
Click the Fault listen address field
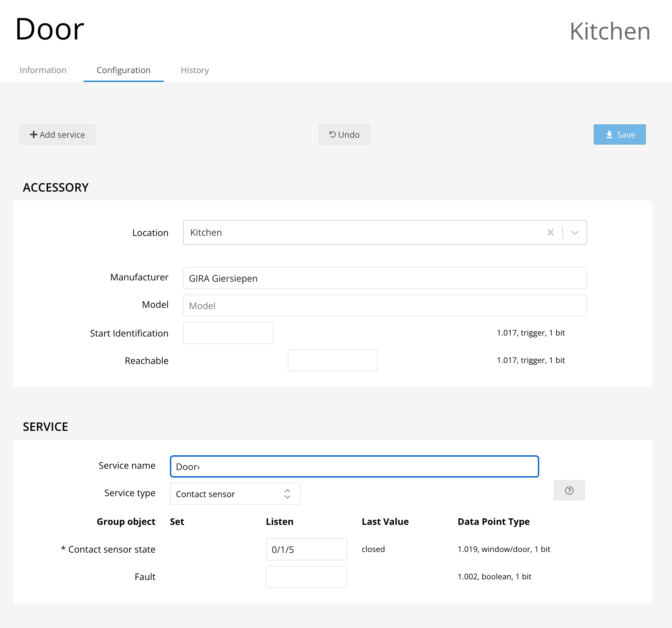pos(306,577)
